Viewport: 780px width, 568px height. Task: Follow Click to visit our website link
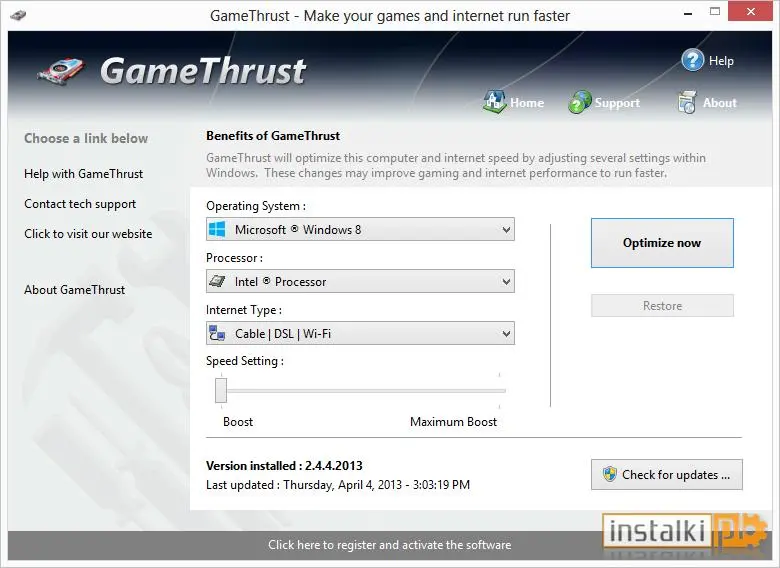pos(88,234)
